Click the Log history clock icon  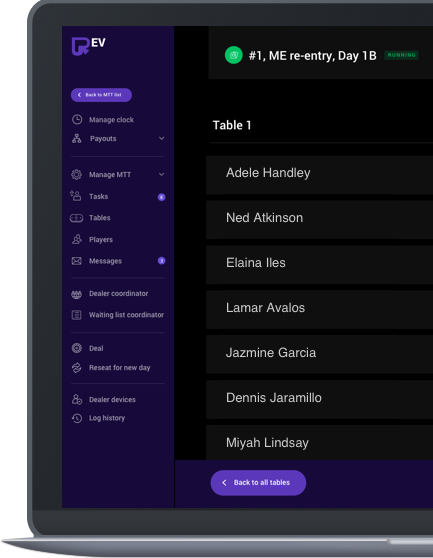[77, 418]
